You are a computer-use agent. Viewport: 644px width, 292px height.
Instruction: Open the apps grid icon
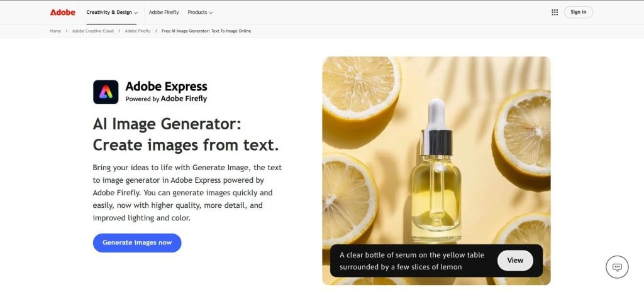(x=555, y=13)
